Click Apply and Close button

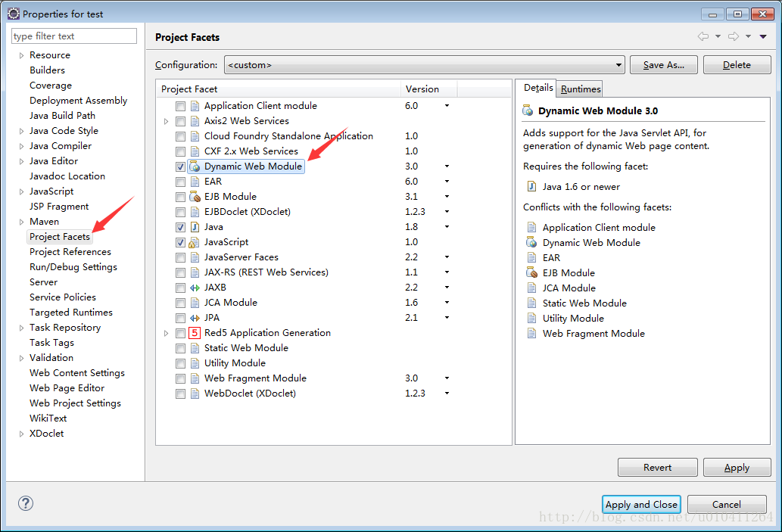point(641,504)
